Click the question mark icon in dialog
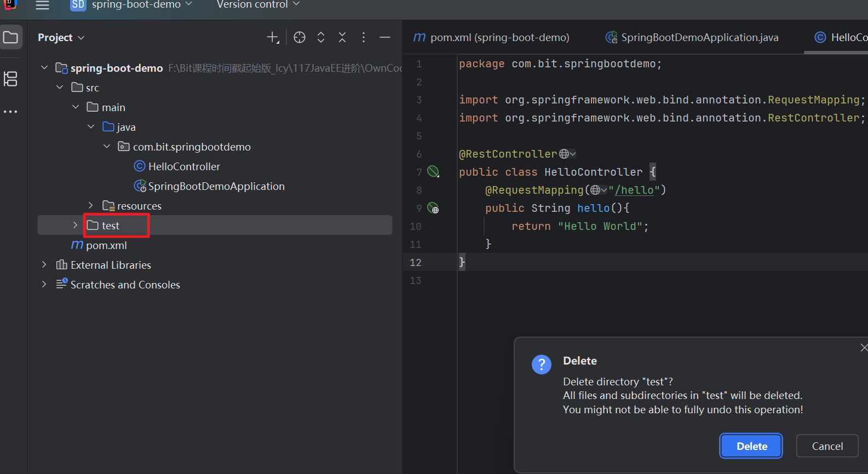Image resolution: width=868 pixels, height=474 pixels. click(x=542, y=365)
